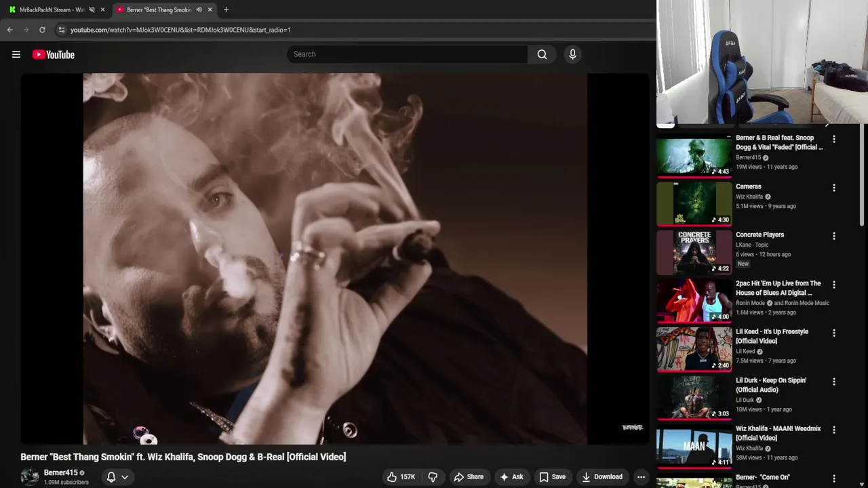This screenshot has height=488, width=868.
Task: Open the Berner- "Come On" title
Action: pos(763,477)
